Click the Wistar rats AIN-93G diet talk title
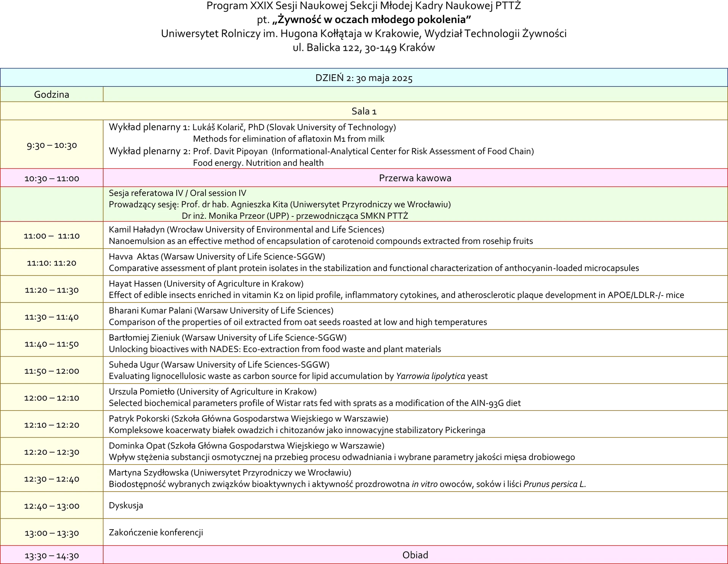The width and height of the screenshot is (728, 564). [315, 403]
